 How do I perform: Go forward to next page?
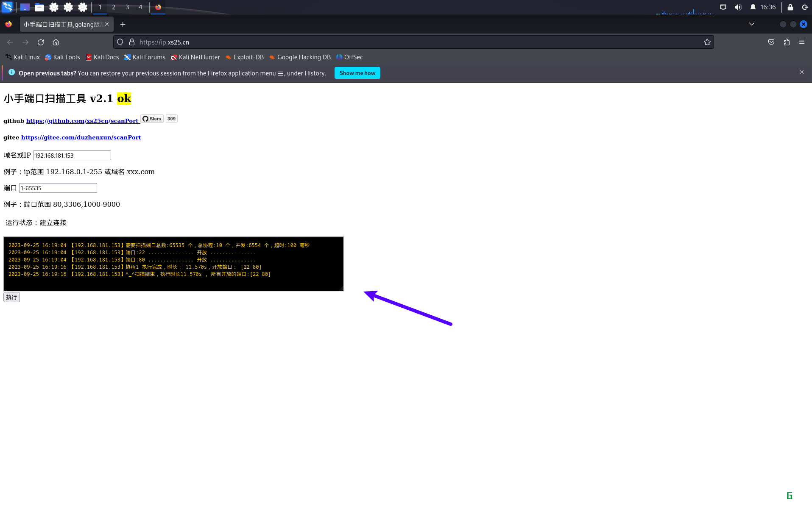pos(25,42)
